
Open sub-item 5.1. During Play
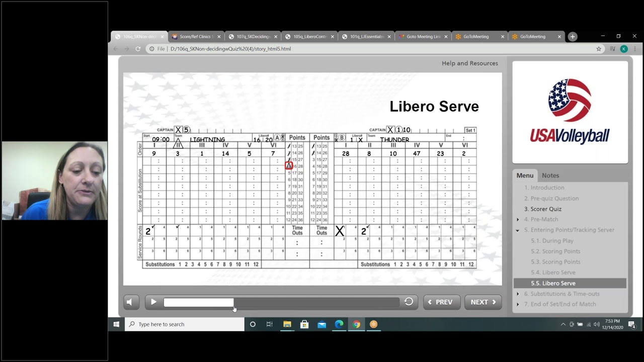coord(552,241)
